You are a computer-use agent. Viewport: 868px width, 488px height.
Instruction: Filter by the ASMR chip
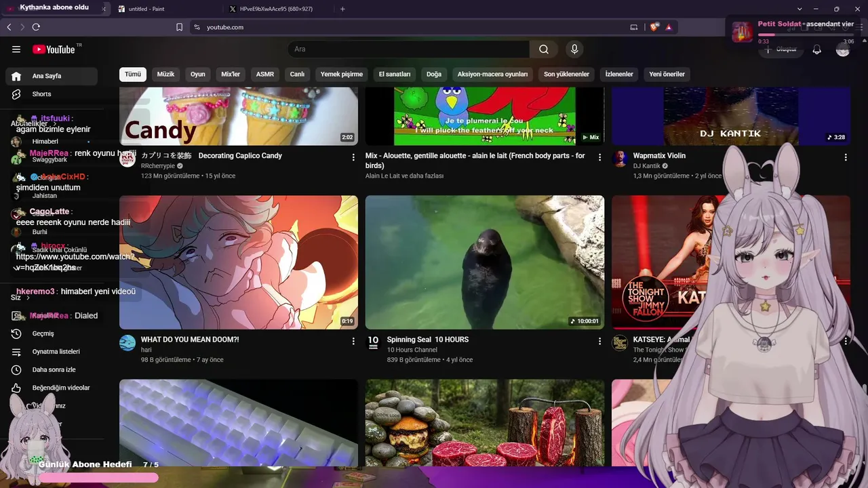coord(265,75)
